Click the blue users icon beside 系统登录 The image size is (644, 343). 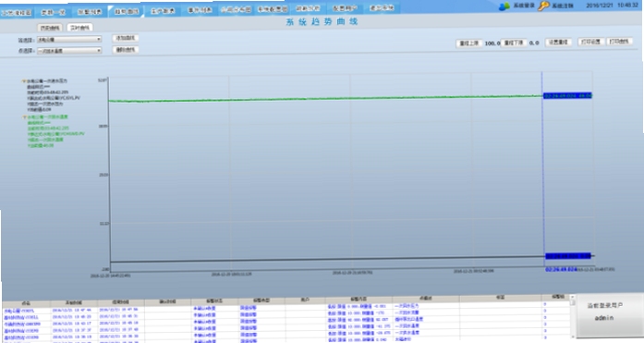[x=504, y=6]
